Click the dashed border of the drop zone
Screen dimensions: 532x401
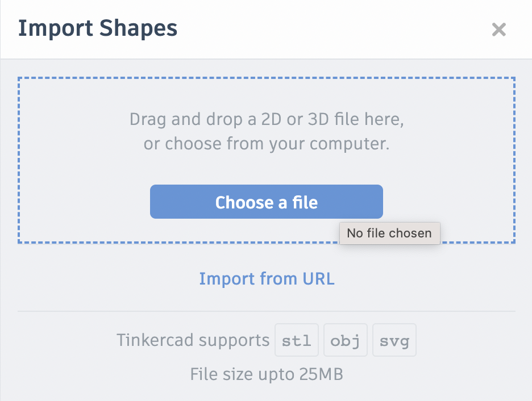(19, 160)
